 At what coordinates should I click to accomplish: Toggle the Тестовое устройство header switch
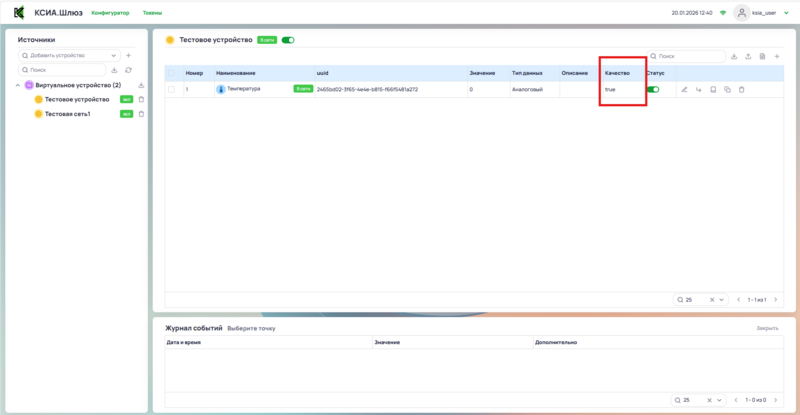tap(288, 40)
